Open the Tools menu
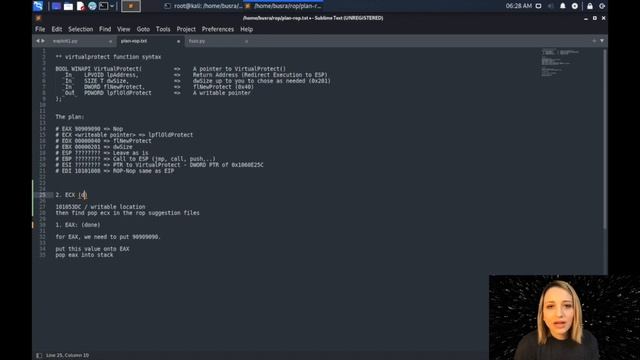The image size is (640, 360). coord(163,29)
